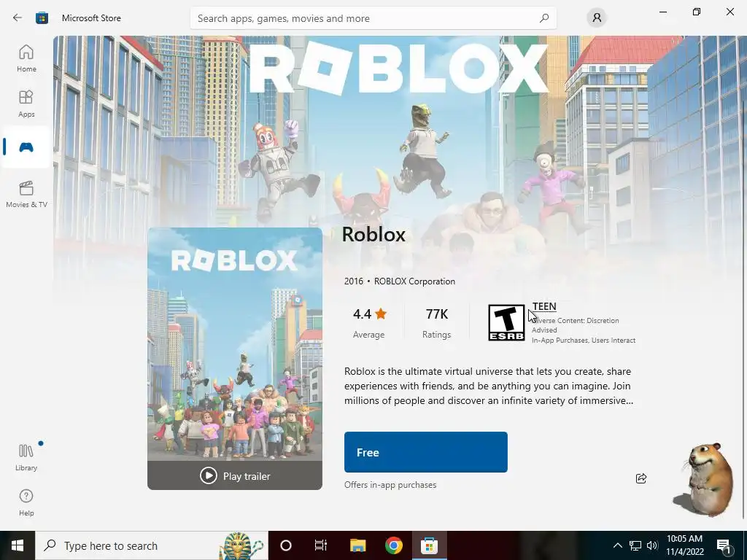Image resolution: width=747 pixels, height=560 pixels.
Task: Close the Microsoft Store window
Action: coord(729,12)
